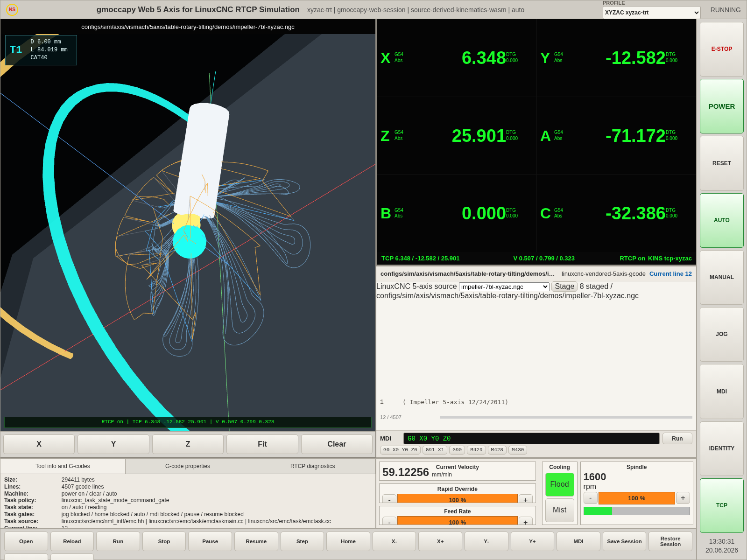Click the Feed Rate 100 % bar
The width and height of the screenshot is (747, 560).
coord(457,521)
